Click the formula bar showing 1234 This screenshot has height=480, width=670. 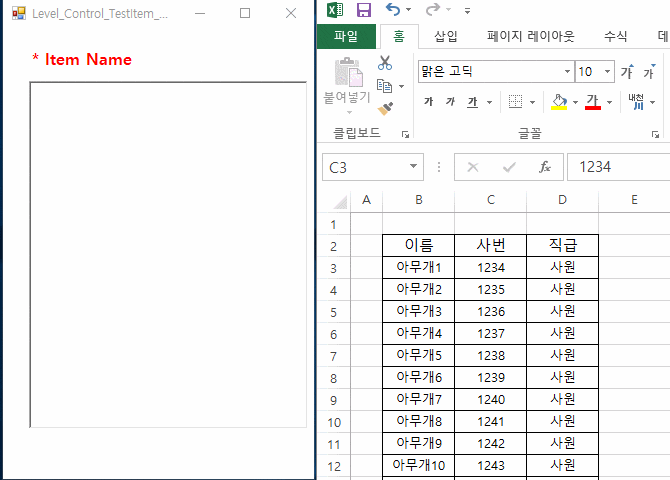coord(619,167)
